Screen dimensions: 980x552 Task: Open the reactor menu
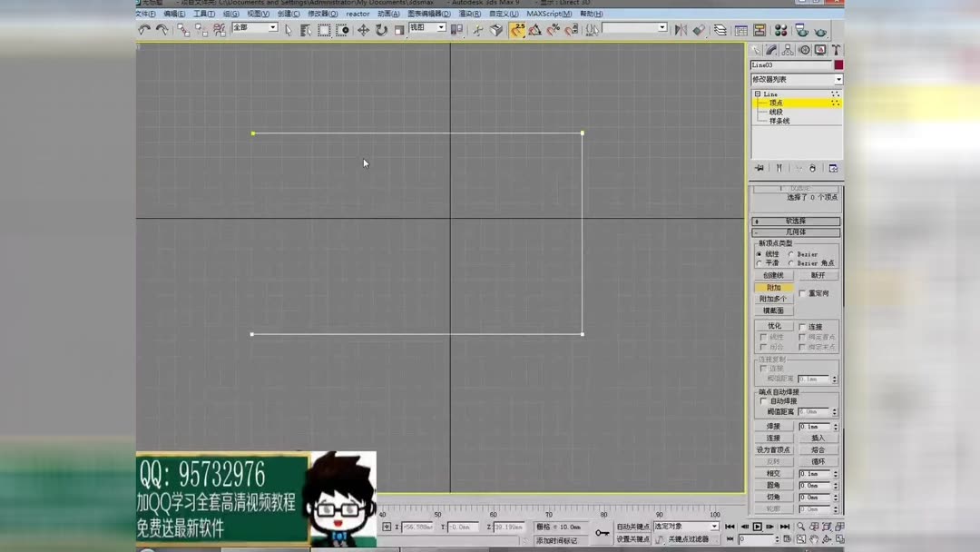(x=358, y=14)
